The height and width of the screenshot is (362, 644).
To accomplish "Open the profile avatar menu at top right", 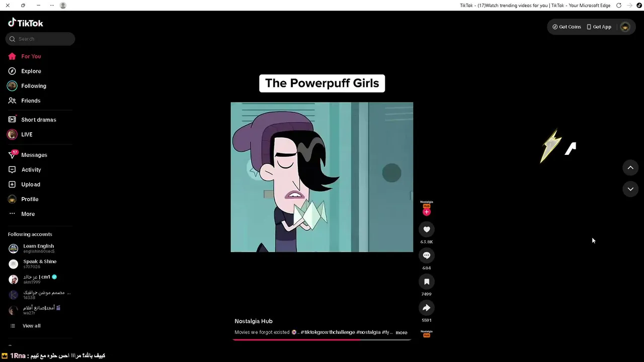I will tap(625, 27).
